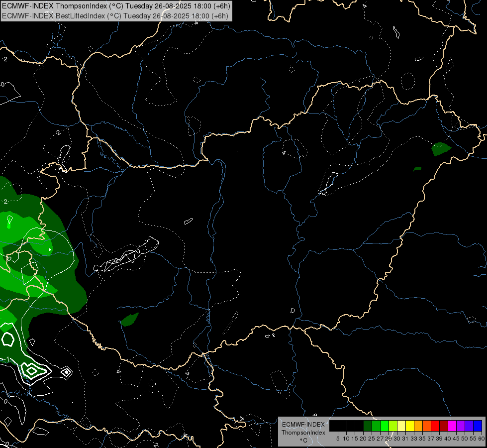Click the dark red 39–40 legend swatch
The height and width of the screenshot is (448, 487).
point(444,426)
